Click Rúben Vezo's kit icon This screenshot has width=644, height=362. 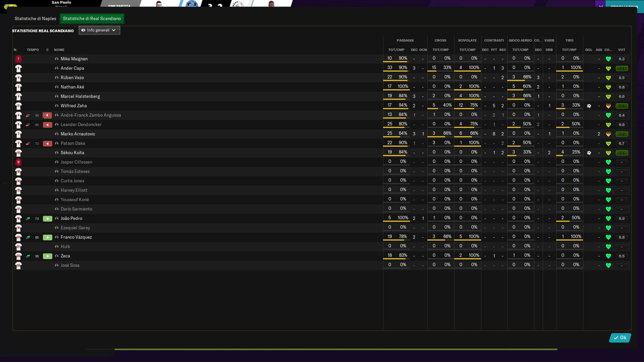point(19,78)
